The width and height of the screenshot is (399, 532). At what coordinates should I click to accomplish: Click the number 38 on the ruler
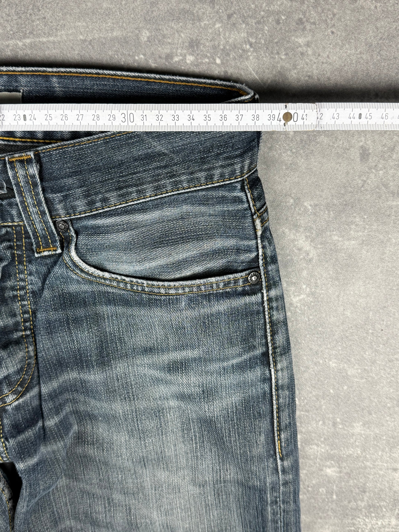tap(255, 118)
